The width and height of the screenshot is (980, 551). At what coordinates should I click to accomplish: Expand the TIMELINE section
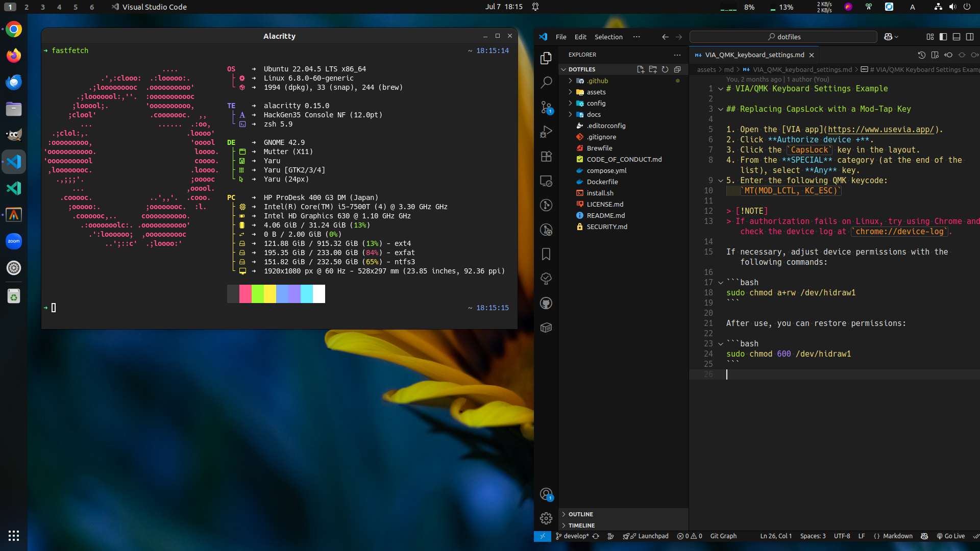click(x=623, y=525)
